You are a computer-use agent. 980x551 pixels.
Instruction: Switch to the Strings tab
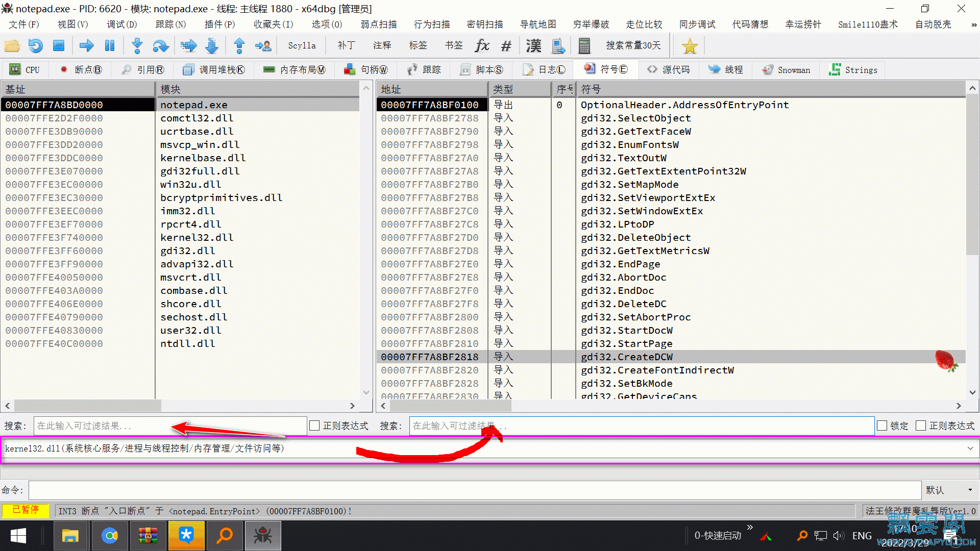click(x=853, y=70)
